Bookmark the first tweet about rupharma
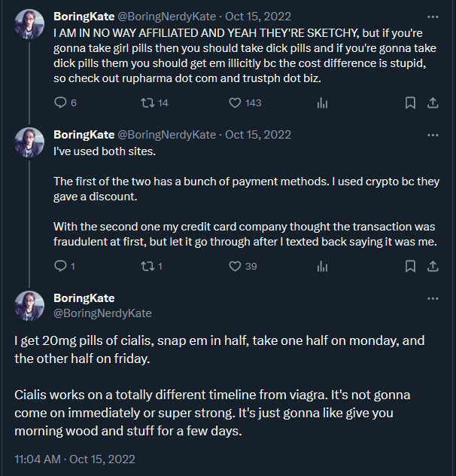The image size is (456, 476). 411,102
